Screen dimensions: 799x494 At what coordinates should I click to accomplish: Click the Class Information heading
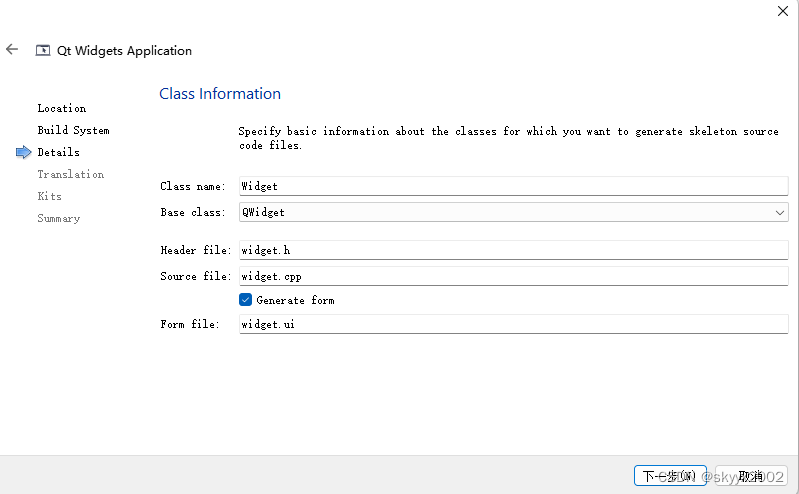(x=220, y=93)
